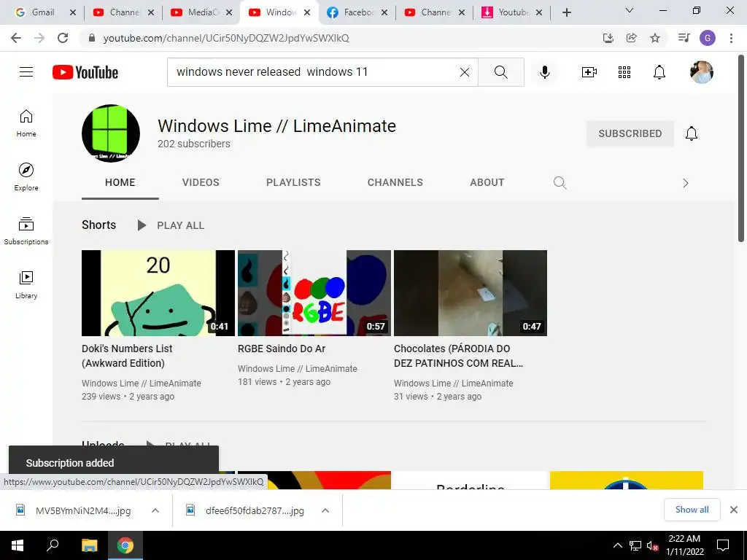The height and width of the screenshot is (560, 747).
Task: Open Chrome three-dot menu
Action: tap(731, 38)
